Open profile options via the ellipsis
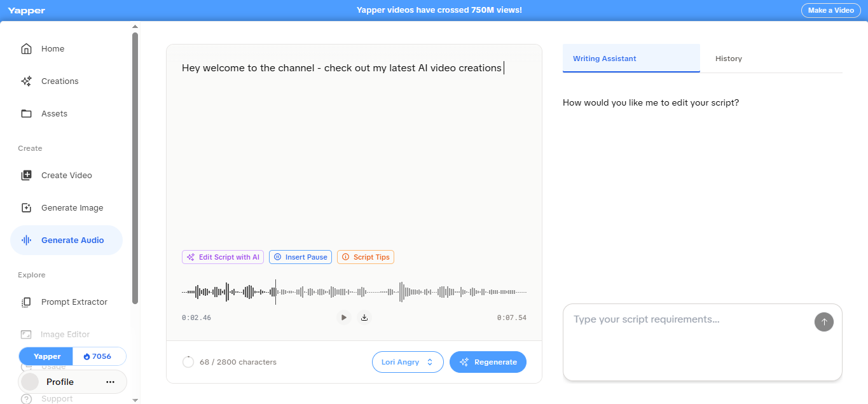868x404 pixels. [110, 381]
